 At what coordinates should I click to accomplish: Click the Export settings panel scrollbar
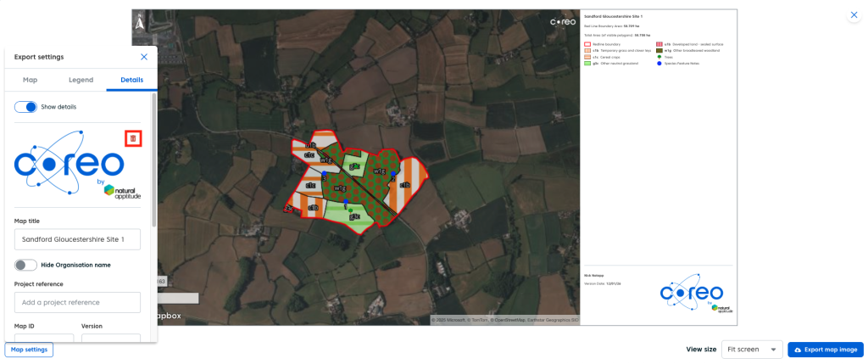pyautogui.click(x=153, y=161)
